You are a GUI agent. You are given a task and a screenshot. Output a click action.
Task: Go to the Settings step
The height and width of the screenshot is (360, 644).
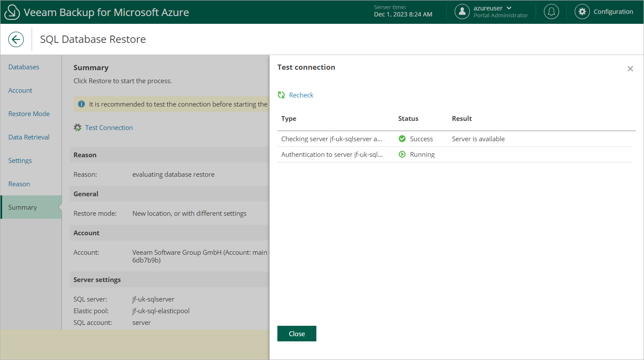tap(20, 161)
